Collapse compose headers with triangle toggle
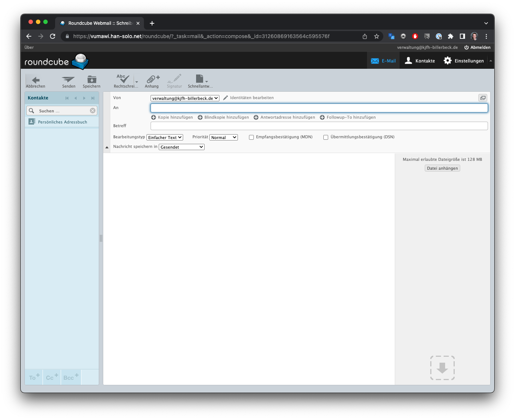515x420 pixels. coord(107,147)
